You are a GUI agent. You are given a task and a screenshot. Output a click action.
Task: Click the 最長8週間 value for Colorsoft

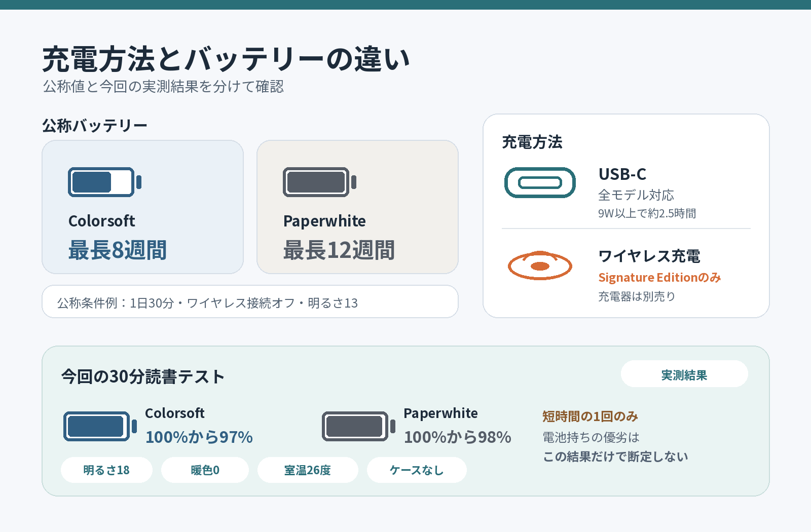(x=118, y=250)
